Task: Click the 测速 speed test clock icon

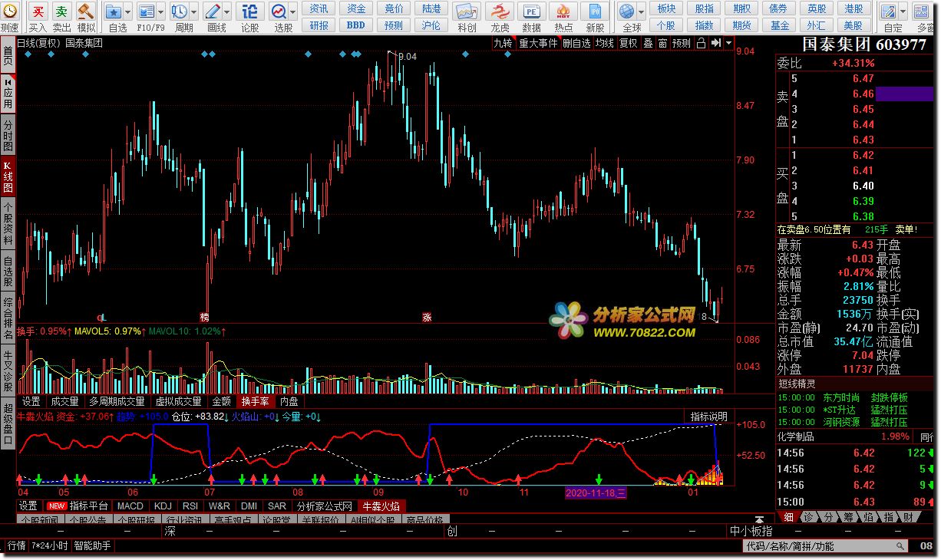Action: point(9,12)
